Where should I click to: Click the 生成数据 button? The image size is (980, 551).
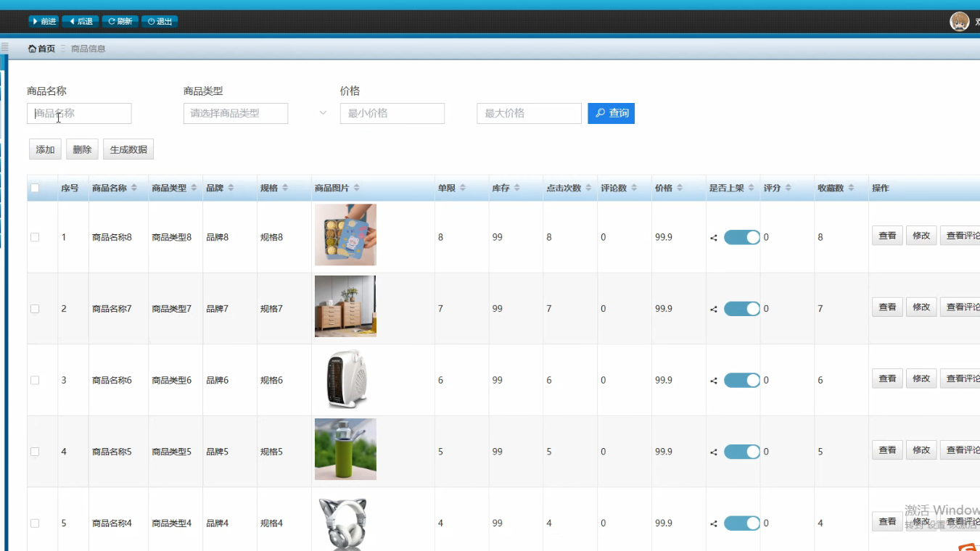[128, 149]
